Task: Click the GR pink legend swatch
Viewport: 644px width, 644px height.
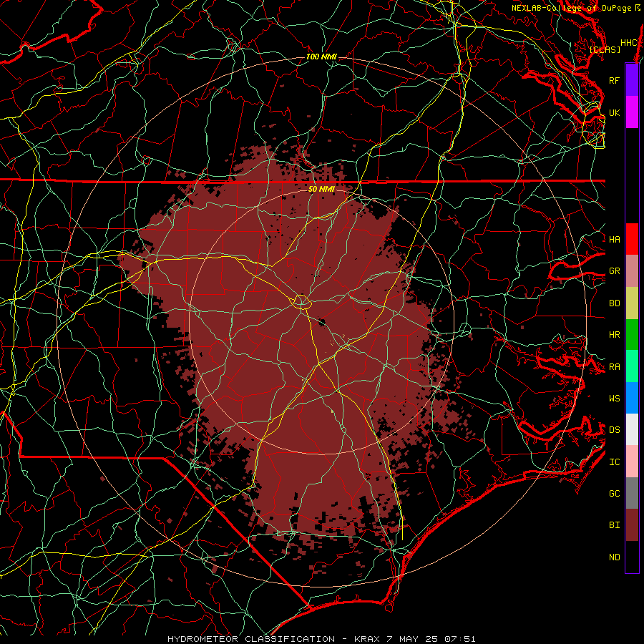Action: click(632, 271)
